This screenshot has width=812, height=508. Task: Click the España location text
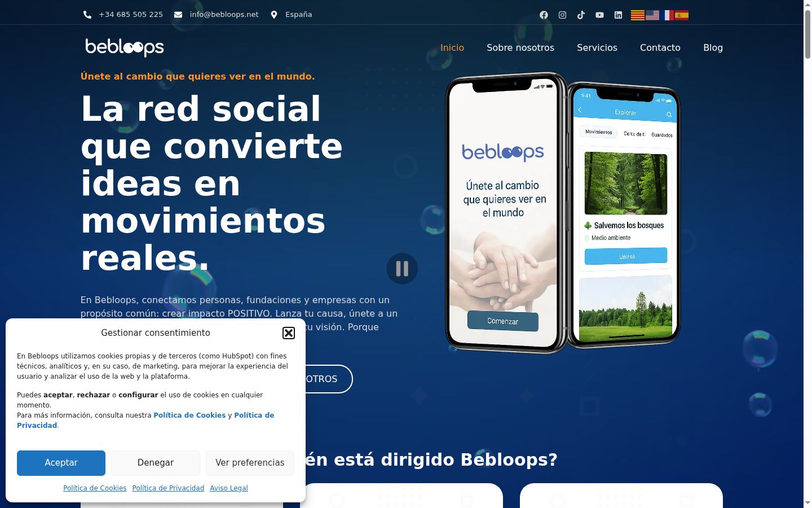click(298, 15)
